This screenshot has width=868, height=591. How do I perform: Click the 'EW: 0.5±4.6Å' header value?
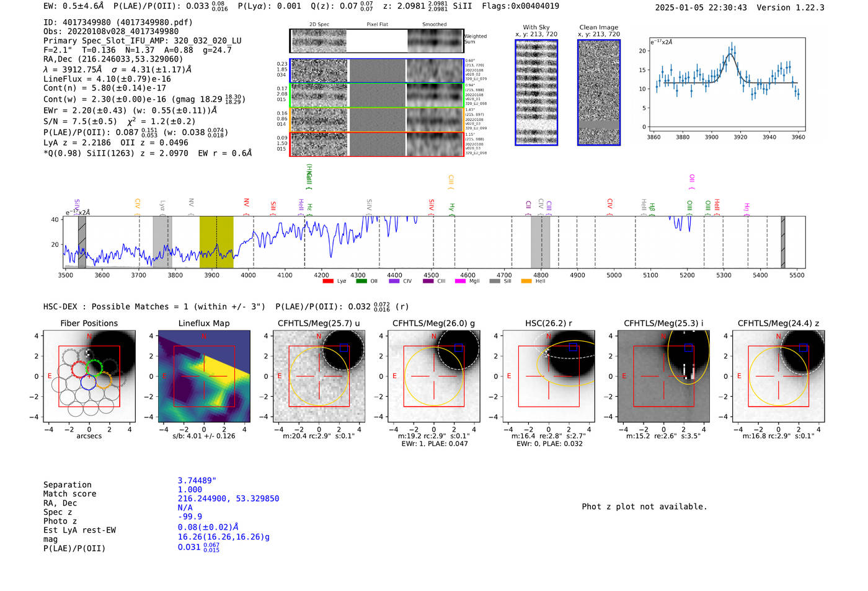[73, 6]
